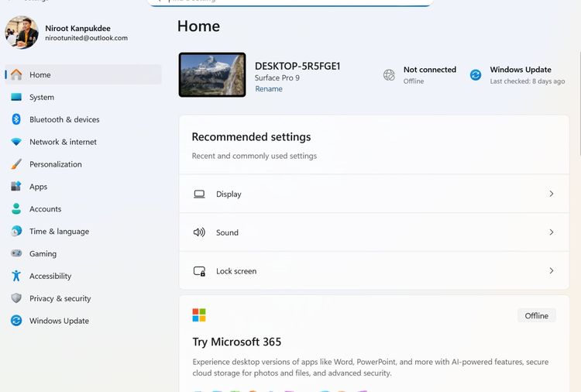This screenshot has width=581, height=392.
Task: Open Gaming settings section
Action: 84,253
